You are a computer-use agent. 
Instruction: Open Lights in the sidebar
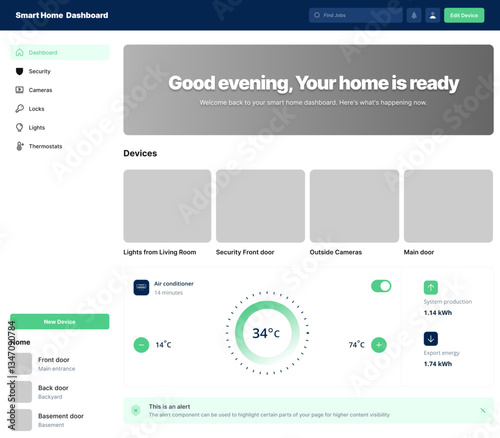[x=60, y=127]
